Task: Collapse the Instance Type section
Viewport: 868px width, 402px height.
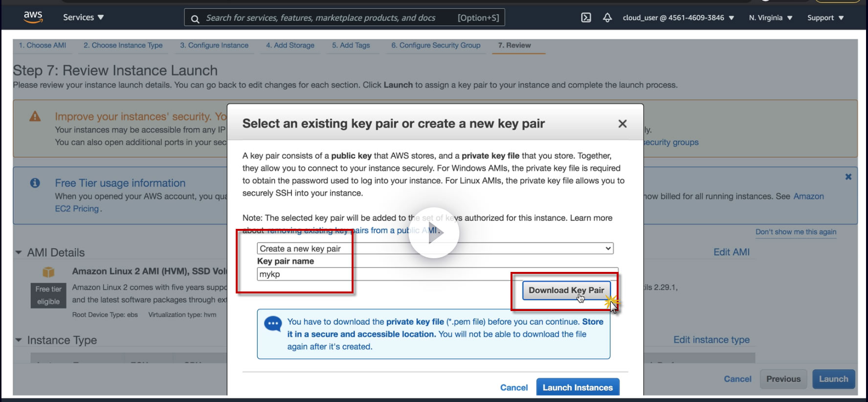Action: click(19, 340)
